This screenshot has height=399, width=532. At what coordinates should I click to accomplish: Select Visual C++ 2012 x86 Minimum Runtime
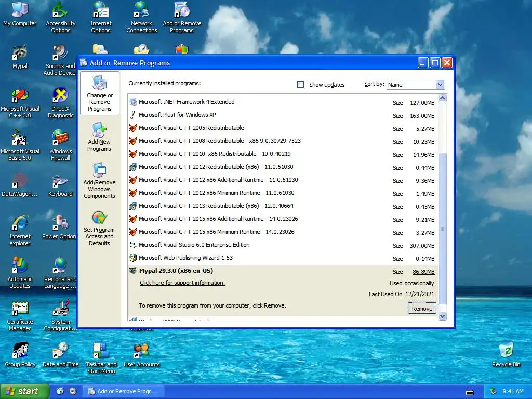283,193
